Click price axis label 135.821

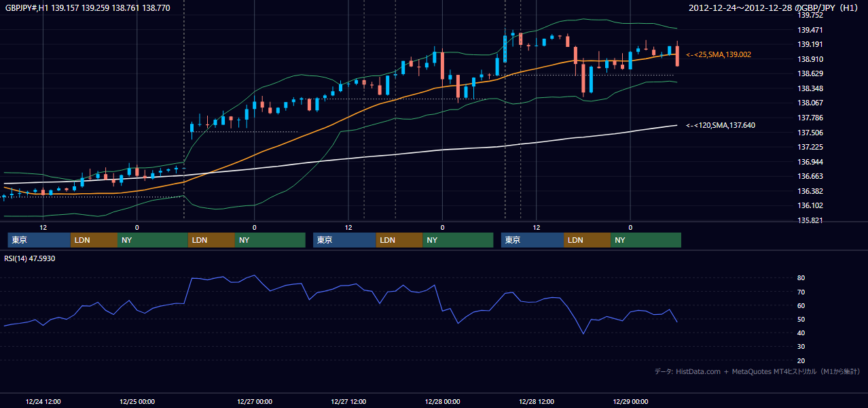[810, 220]
